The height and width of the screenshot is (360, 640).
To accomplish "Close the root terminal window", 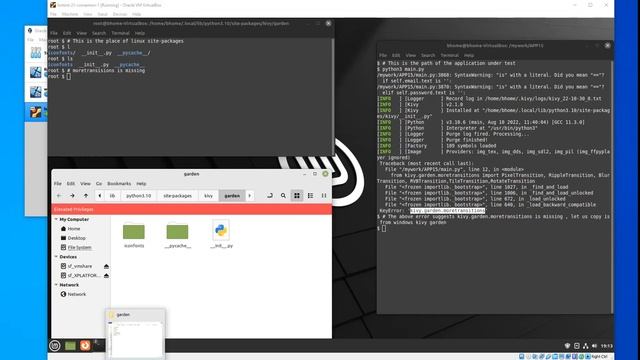I will [329, 24].
